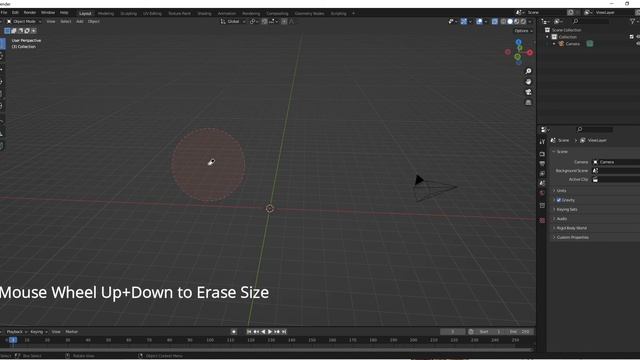Open the Texture properties tab
This screenshot has width=640, height=360.
click(542, 220)
